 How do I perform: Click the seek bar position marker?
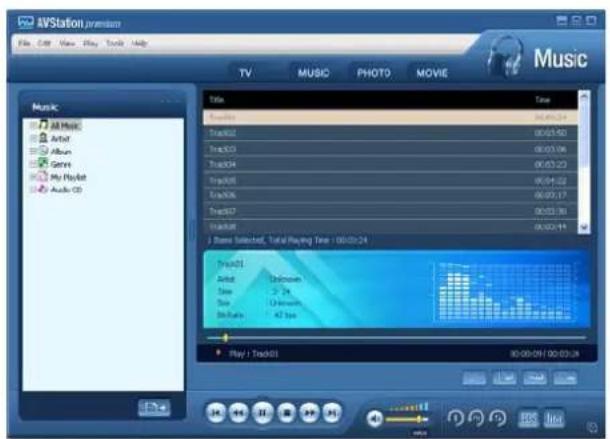[225, 338]
